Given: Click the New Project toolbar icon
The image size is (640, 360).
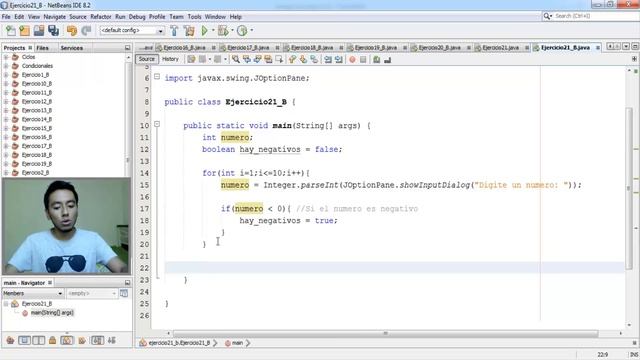Looking at the screenshot, I should [24, 31].
